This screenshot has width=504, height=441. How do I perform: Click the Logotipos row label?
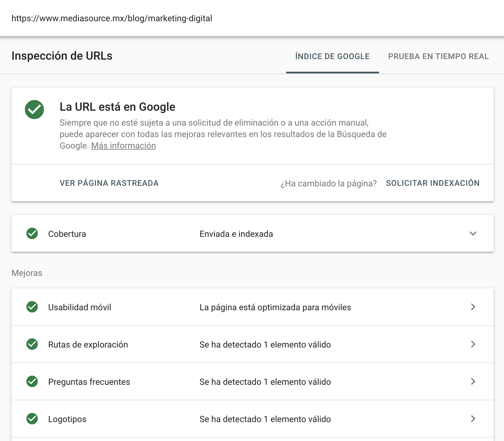(67, 419)
